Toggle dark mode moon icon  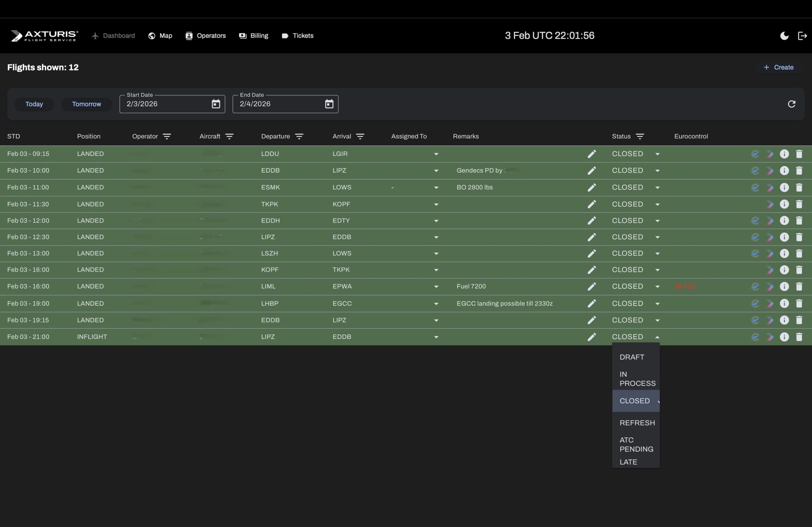click(x=784, y=36)
